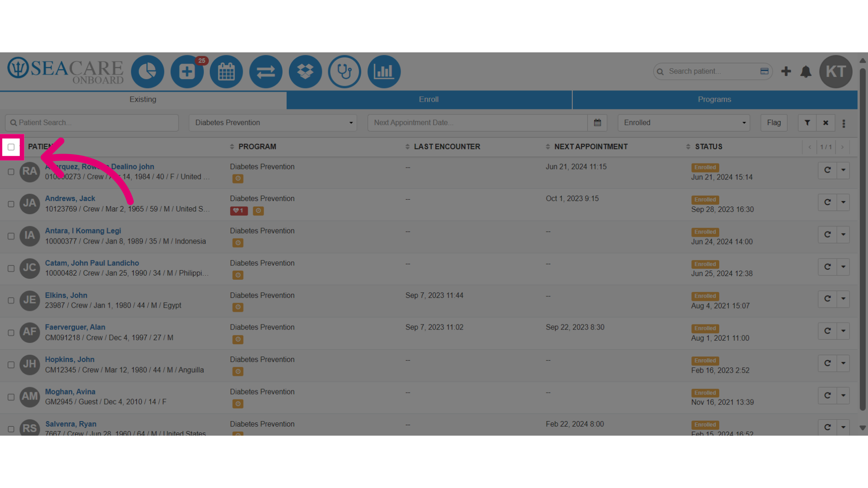This screenshot has height=488, width=868.
Task: Open the calendar navigation icon
Action: (x=226, y=71)
